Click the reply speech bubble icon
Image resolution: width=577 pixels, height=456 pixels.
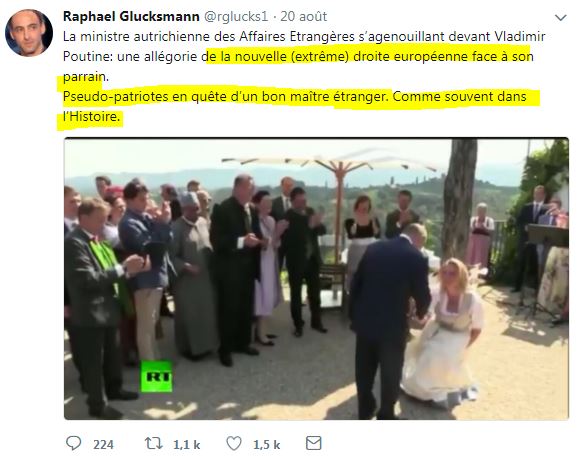(x=73, y=443)
